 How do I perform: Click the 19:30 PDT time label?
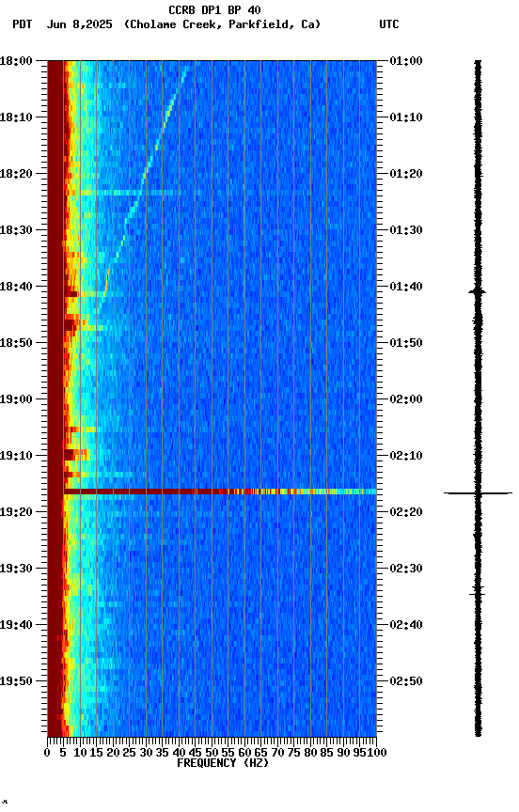point(16,569)
